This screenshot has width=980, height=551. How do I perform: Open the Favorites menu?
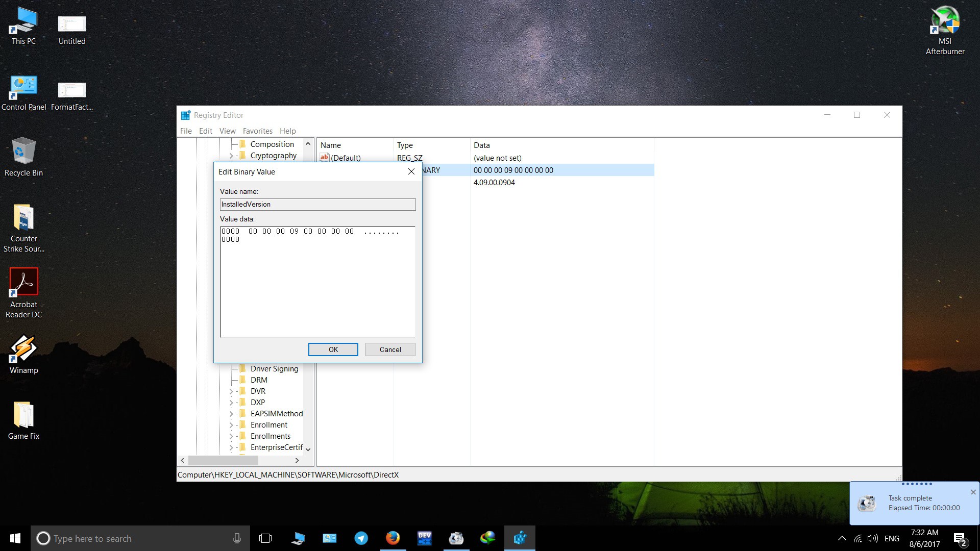coord(257,131)
